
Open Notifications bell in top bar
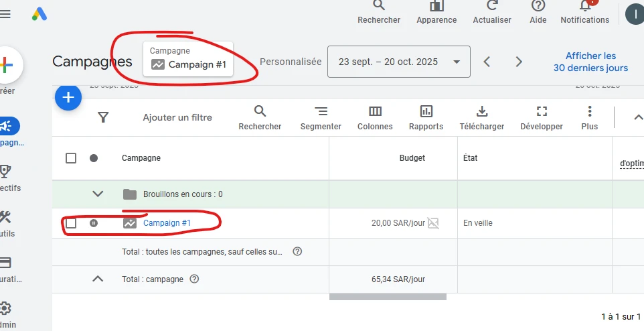tap(584, 7)
